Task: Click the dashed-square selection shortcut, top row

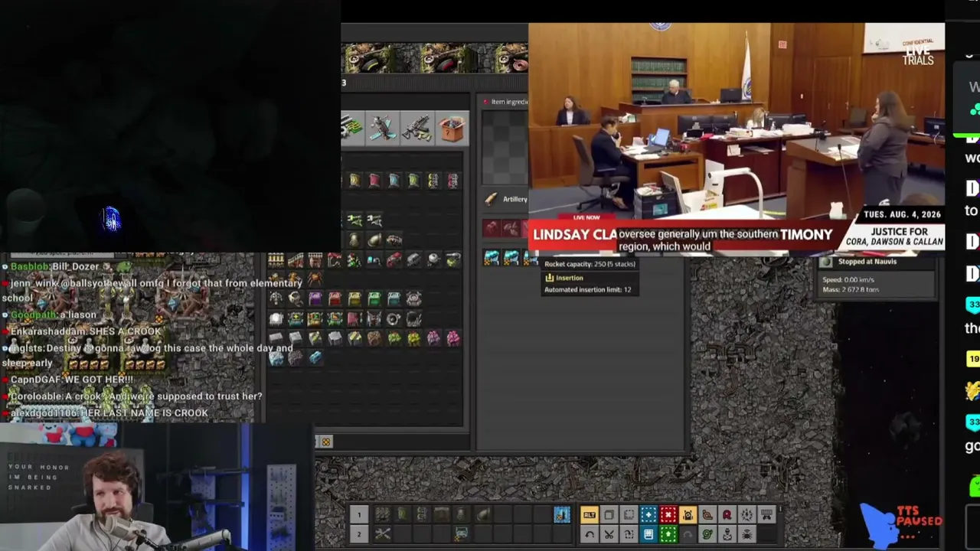Action: pos(629,515)
